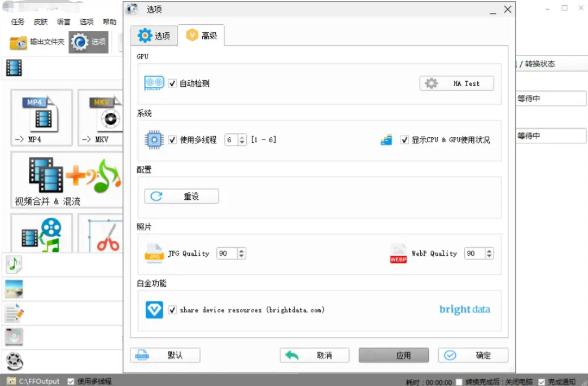Screen dimensions: 588x386
Task: Open the 皮肤 skin menu
Action: pos(41,22)
